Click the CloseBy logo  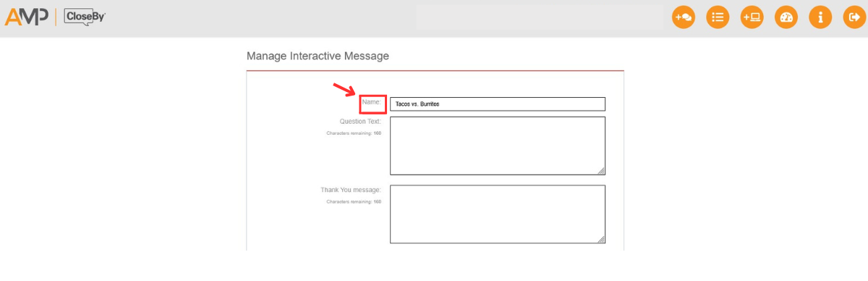point(85,17)
